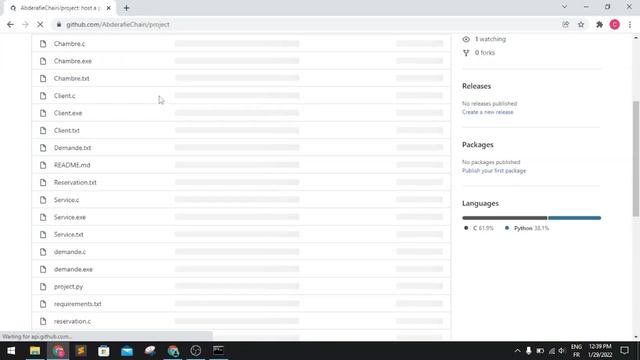
Task: Open the Chrome three-dot menu
Action: pyautogui.click(x=630, y=24)
